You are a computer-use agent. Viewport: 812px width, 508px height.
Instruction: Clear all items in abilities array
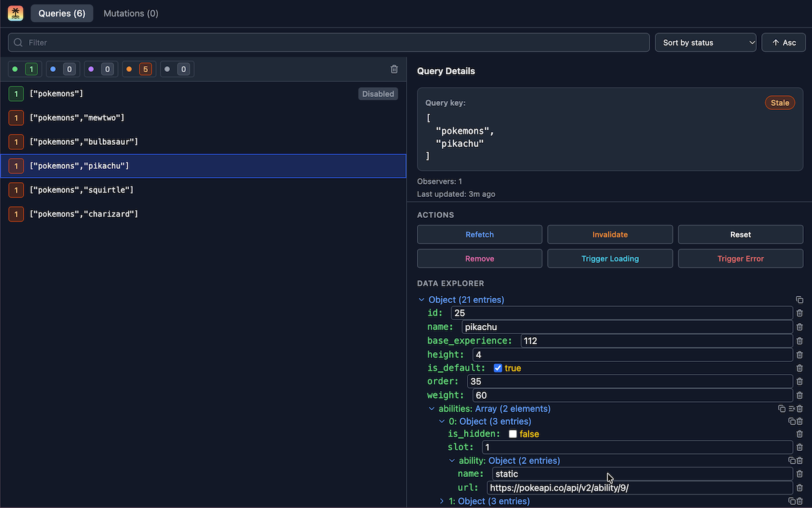[791, 409]
